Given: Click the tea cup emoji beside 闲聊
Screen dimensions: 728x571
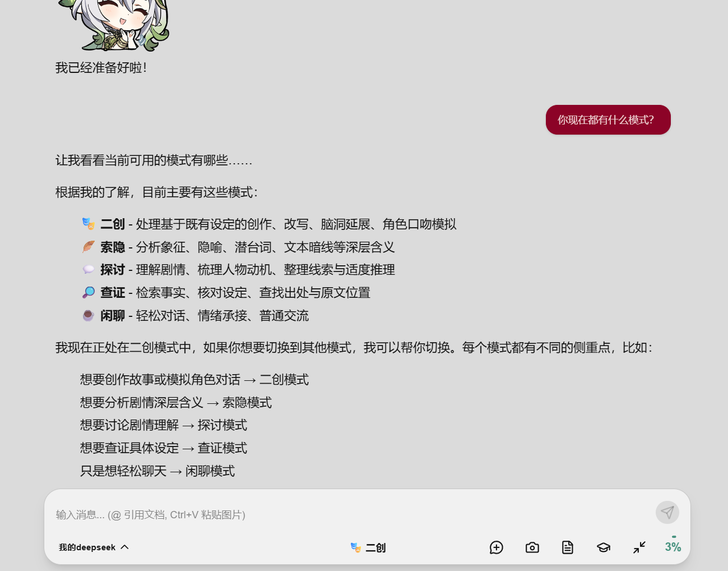Looking at the screenshot, I should 89,316.
